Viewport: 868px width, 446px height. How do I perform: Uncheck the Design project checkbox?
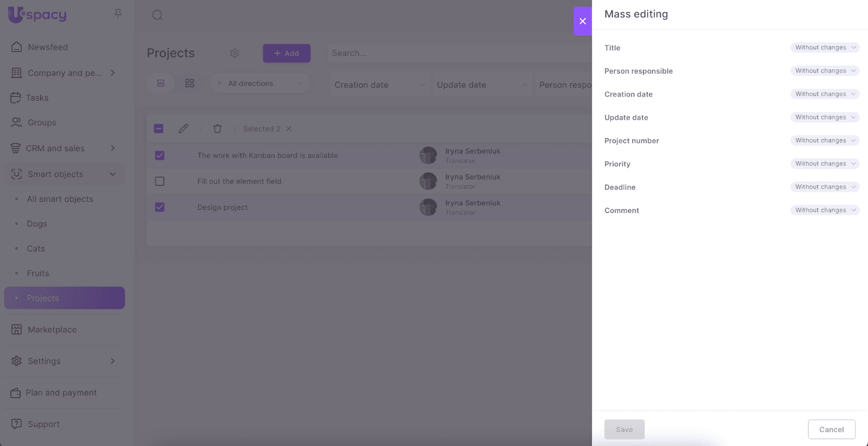tap(159, 207)
